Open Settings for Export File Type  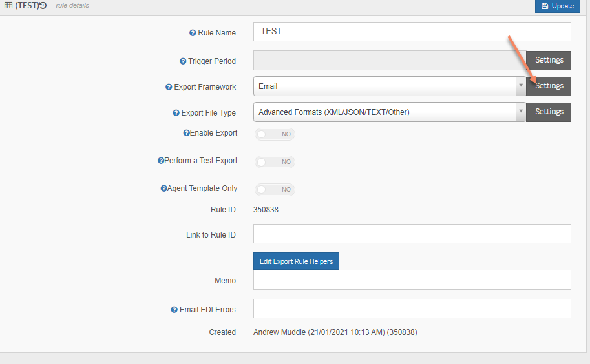pyautogui.click(x=549, y=112)
